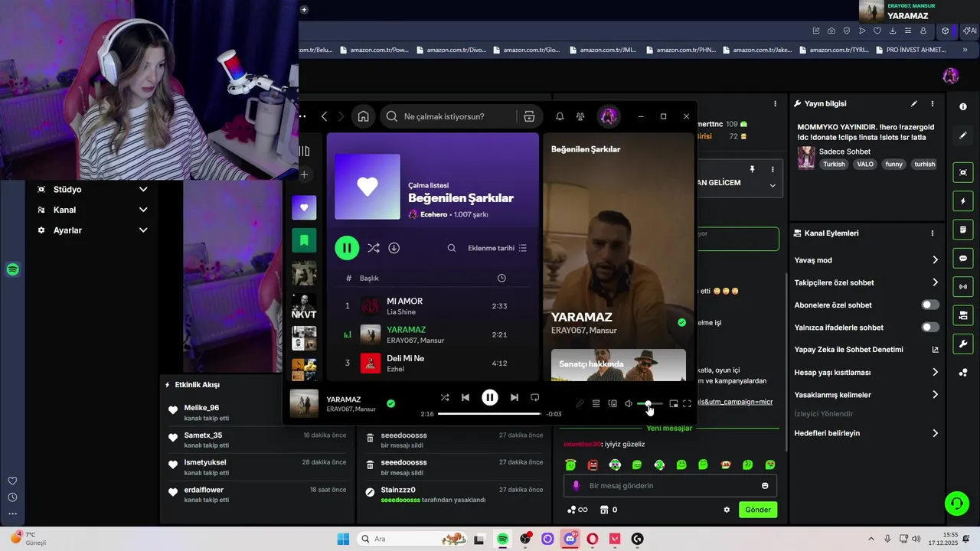Open connect to a device

coord(612,403)
